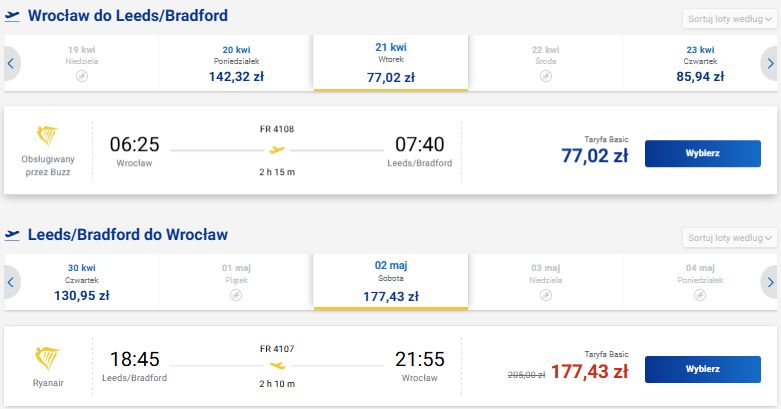Select the 21 kwi Wtorek date tab
This screenshot has width=781, height=409.
click(x=391, y=63)
